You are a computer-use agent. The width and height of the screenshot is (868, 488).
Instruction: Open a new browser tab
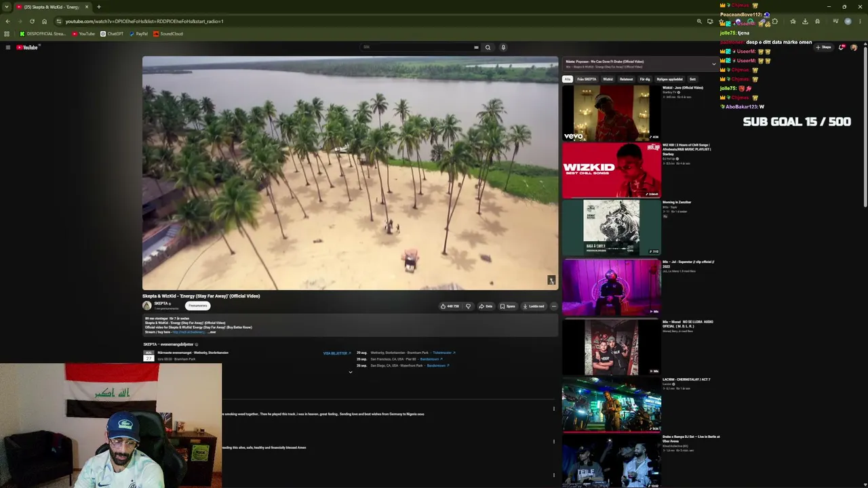coord(98,7)
